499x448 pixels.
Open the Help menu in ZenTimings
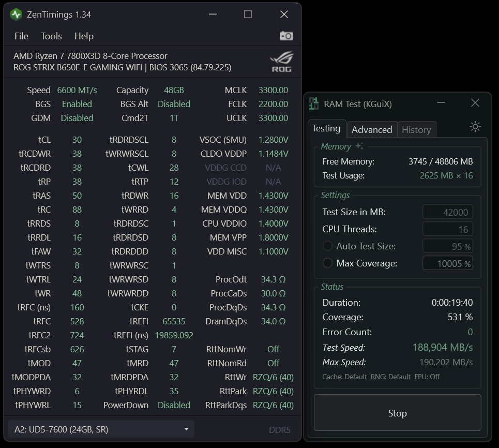(x=84, y=36)
